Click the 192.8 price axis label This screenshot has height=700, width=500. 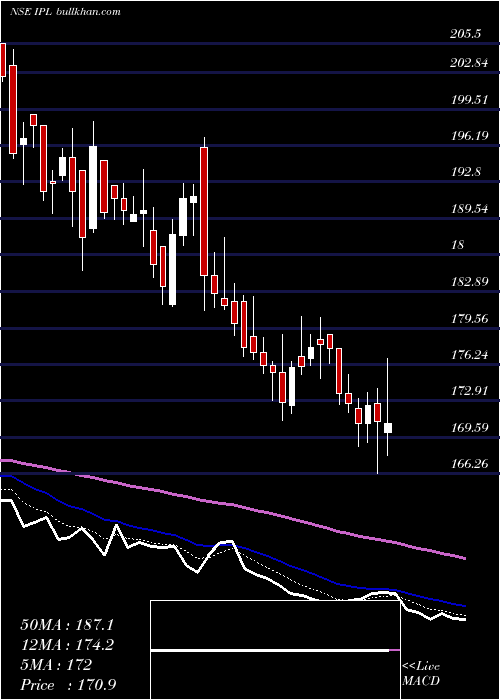(x=466, y=172)
